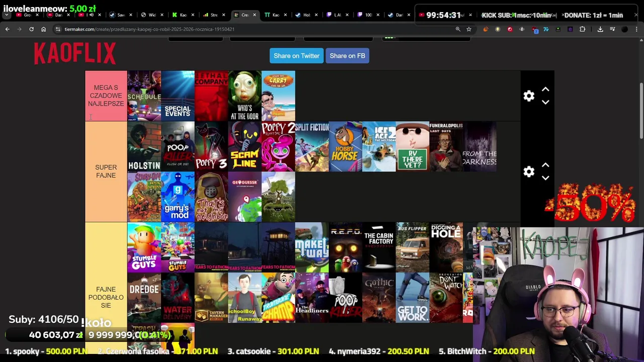Open the media control playlist icon

click(612, 29)
